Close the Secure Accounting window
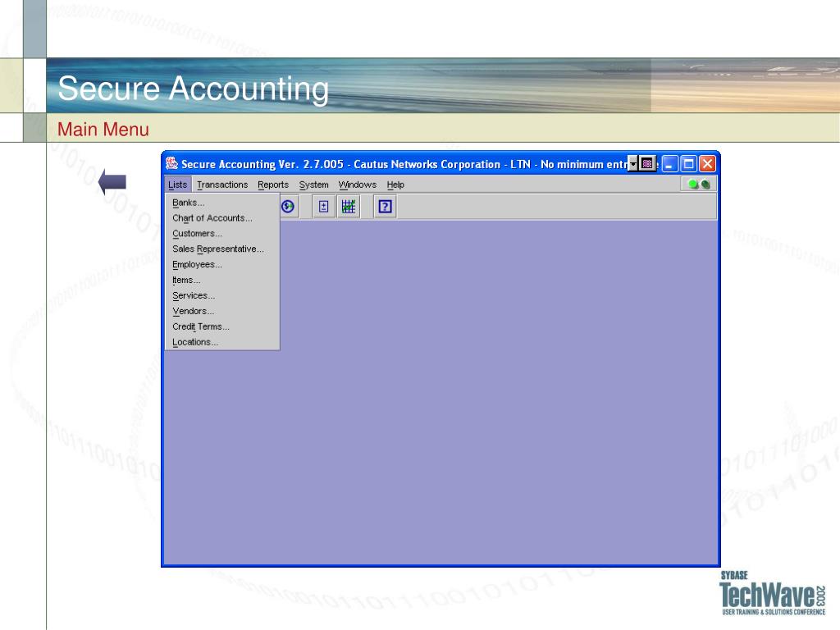This screenshot has height=630, width=840. (707, 164)
